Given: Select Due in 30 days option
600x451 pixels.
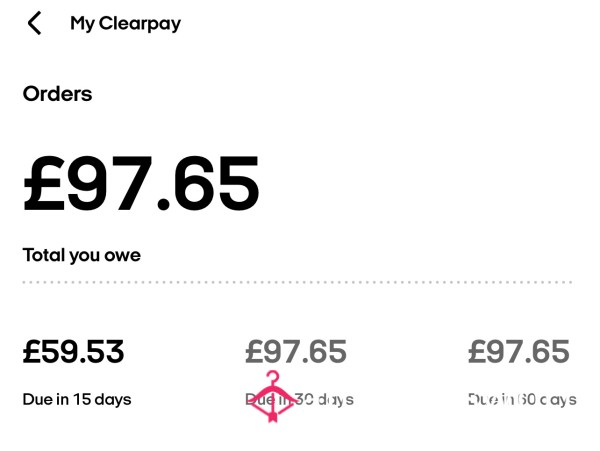Looking at the screenshot, I should (299, 399).
